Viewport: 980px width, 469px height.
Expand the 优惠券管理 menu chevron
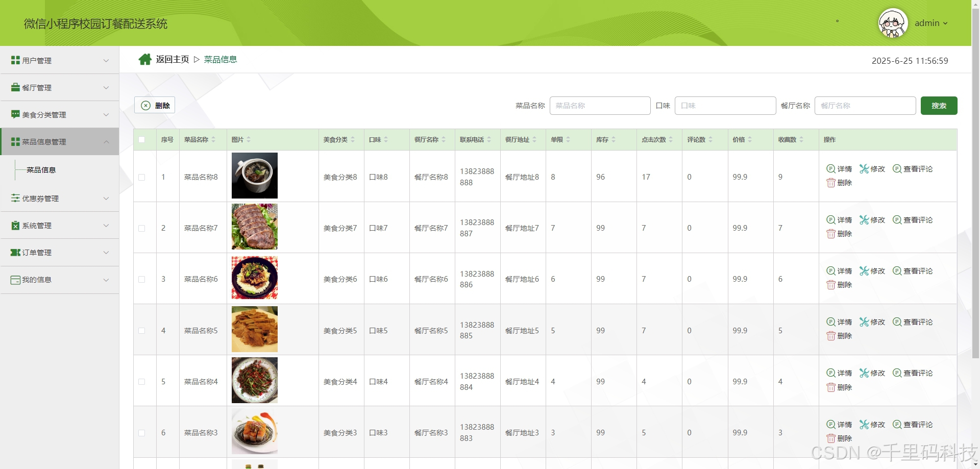(106, 199)
